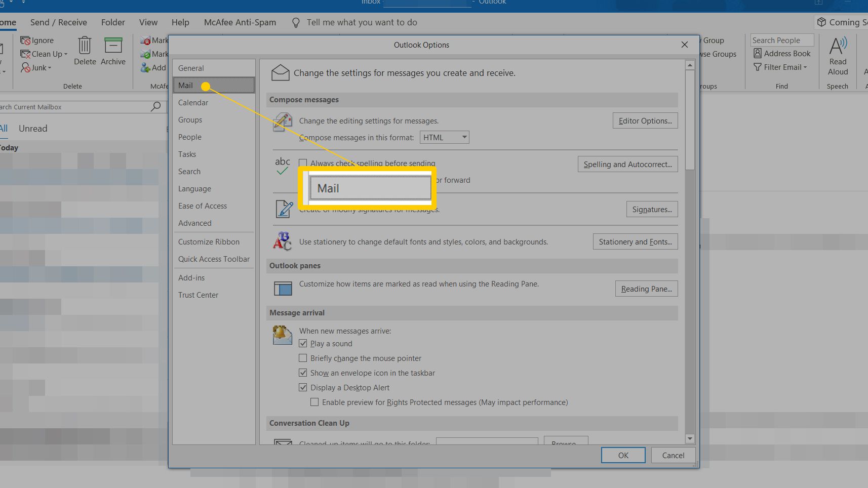Toggle Always check spelling before sending
Image resolution: width=868 pixels, height=488 pixels.
[303, 163]
